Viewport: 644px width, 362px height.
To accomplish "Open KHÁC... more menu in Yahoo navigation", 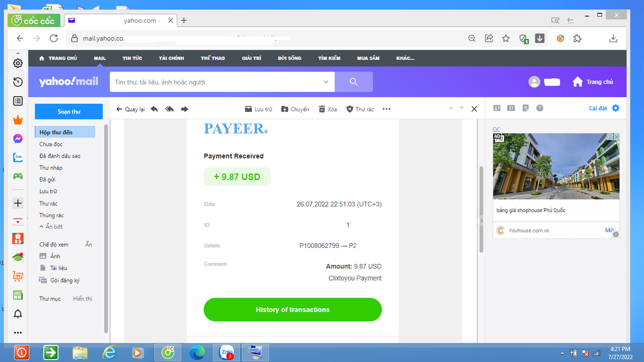I will (405, 58).
